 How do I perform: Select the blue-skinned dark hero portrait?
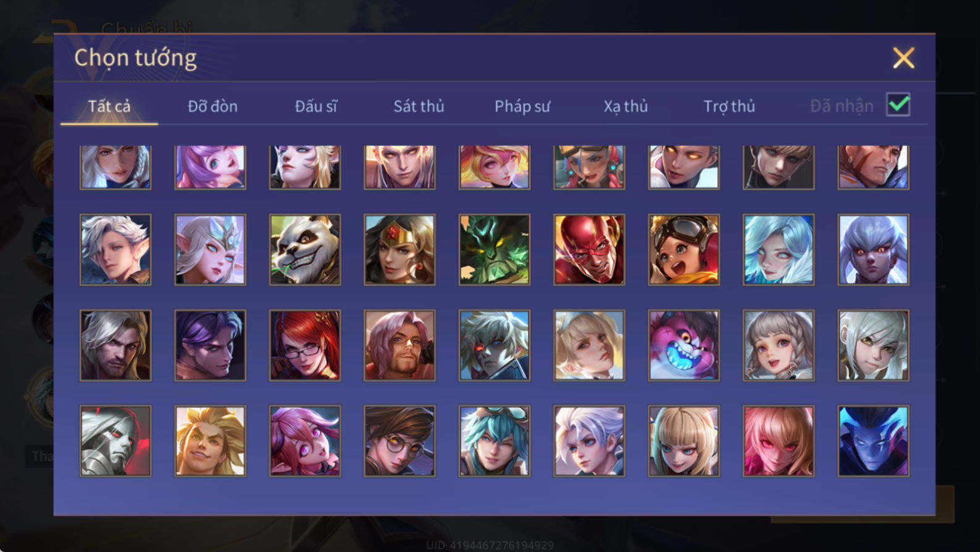(873, 441)
